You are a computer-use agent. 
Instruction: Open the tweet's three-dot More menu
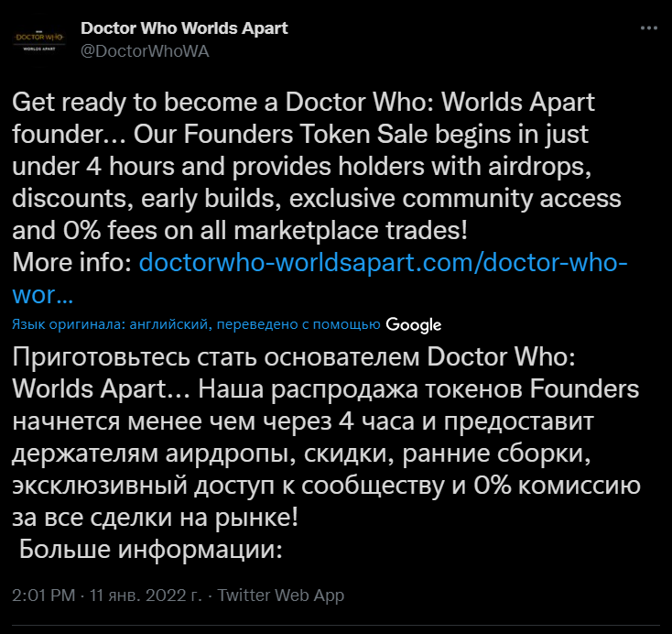point(648,28)
